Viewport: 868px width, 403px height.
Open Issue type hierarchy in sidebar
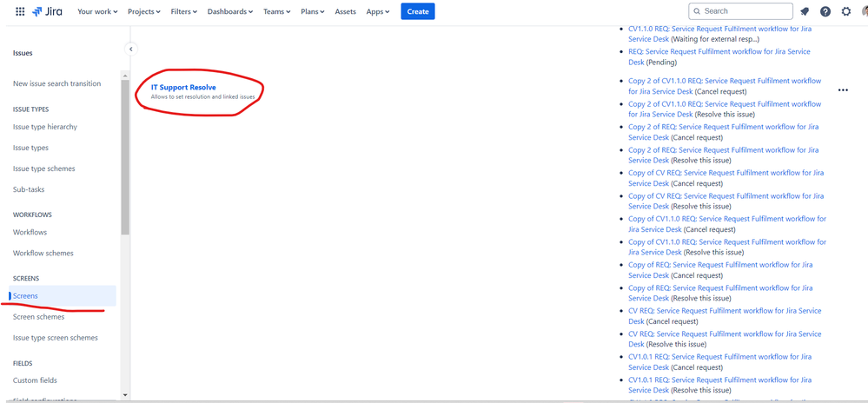pyautogui.click(x=45, y=127)
